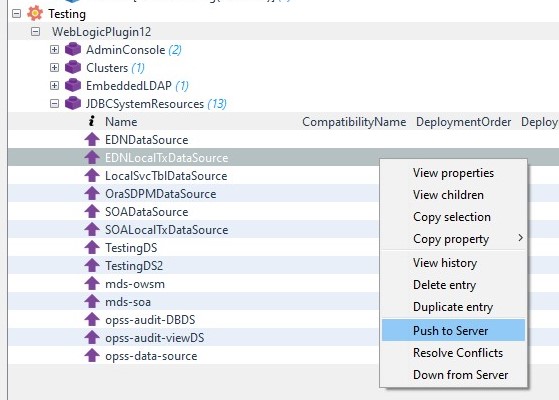The image size is (559, 400).
Task: Click the up arrow icon beside SOALocalTxDataSource
Action: (x=92, y=230)
